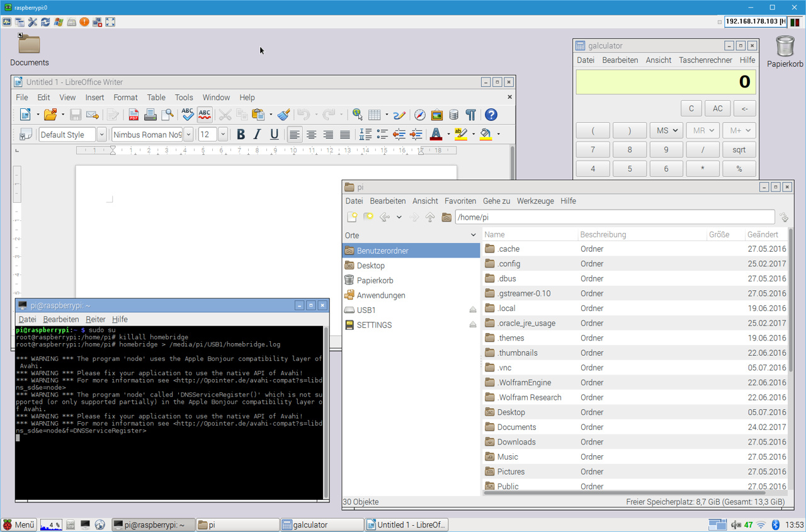Select Justified alignment in Writer
The width and height of the screenshot is (806, 532).
[x=345, y=134]
